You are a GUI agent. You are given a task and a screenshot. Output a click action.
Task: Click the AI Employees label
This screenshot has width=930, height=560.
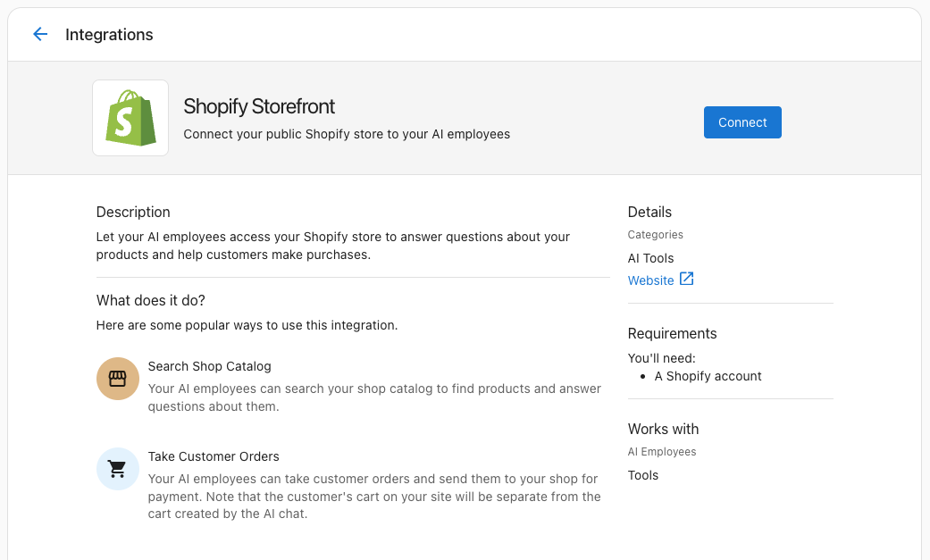[x=661, y=451]
